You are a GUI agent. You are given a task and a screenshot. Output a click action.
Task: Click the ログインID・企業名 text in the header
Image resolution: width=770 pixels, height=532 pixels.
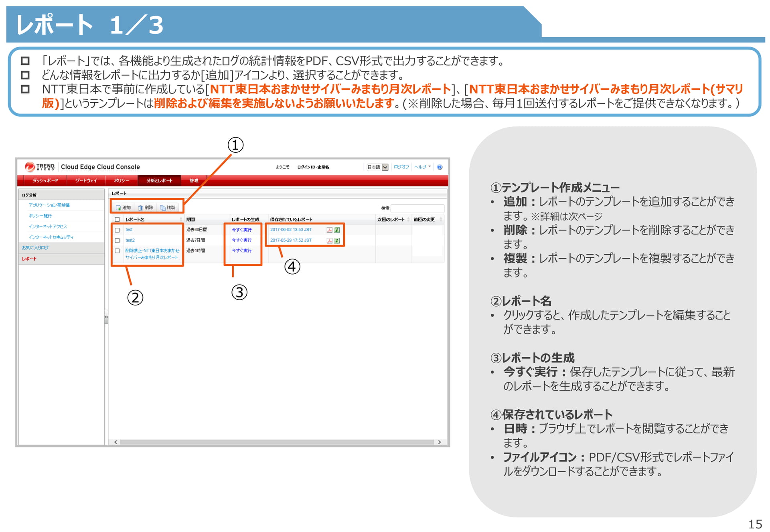pos(313,167)
